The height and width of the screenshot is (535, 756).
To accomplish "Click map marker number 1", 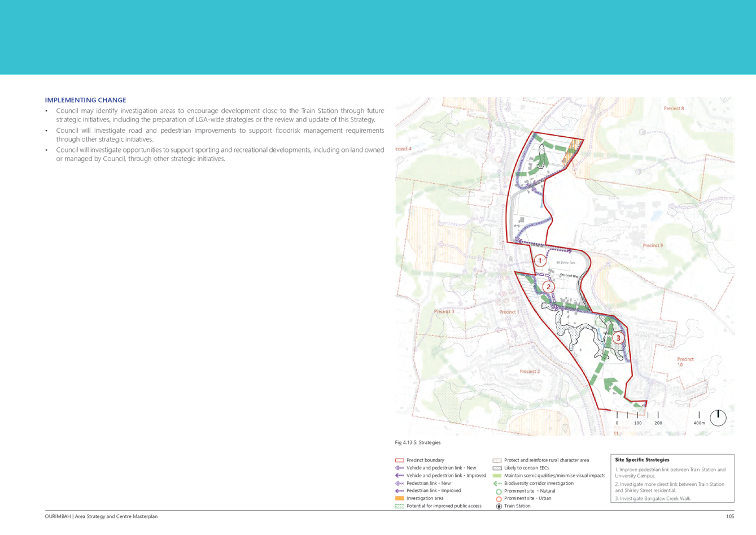I will point(540,260).
